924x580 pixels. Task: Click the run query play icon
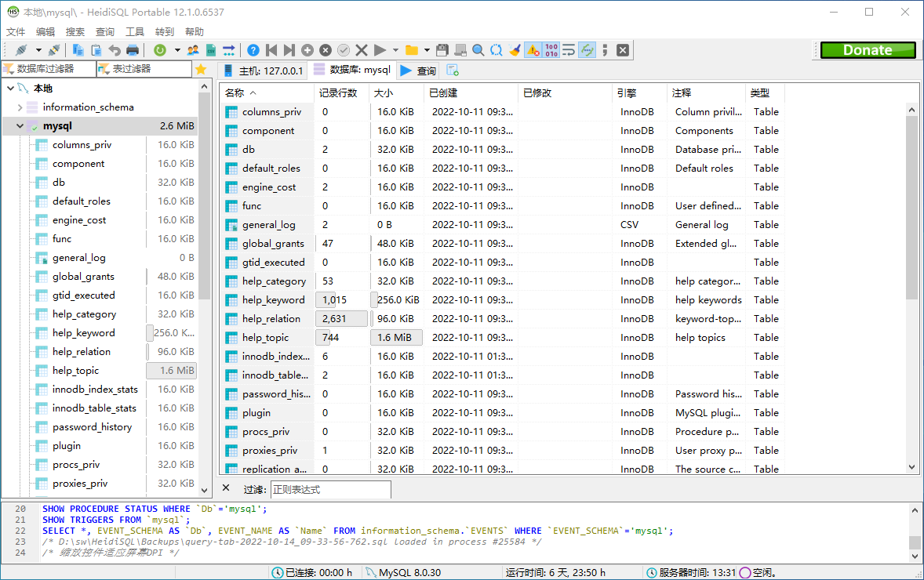click(x=380, y=50)
